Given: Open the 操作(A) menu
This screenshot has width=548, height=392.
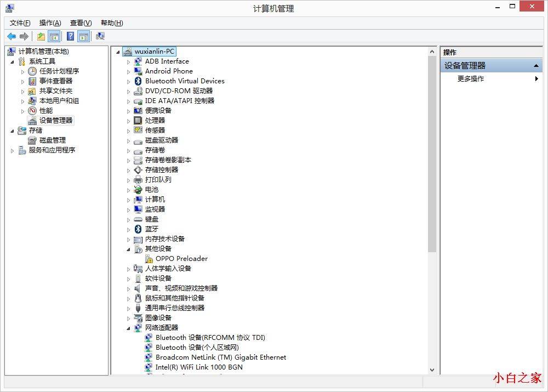Looking at the screenshot, I should (x=50, y=23).
